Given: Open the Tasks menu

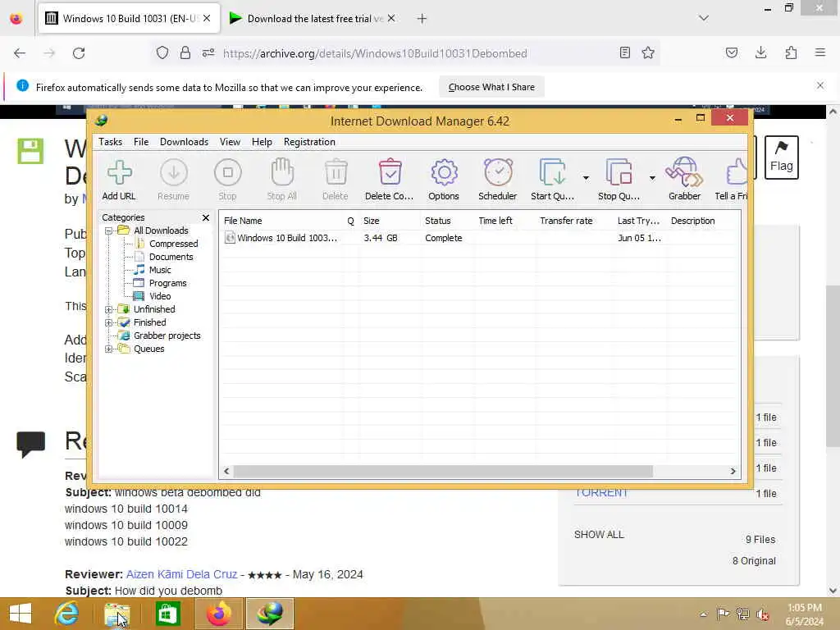Looking at the screenshot, I should pos(111,142).
